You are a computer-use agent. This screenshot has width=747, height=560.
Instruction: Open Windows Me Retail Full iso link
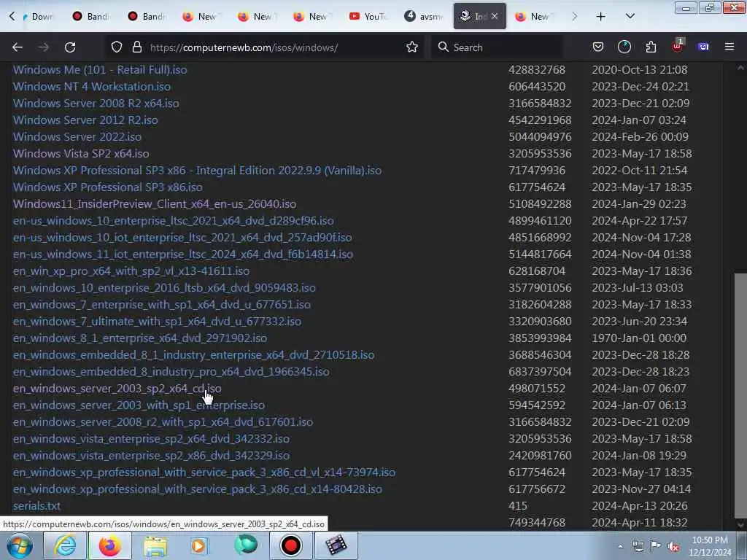coord(100,69)
